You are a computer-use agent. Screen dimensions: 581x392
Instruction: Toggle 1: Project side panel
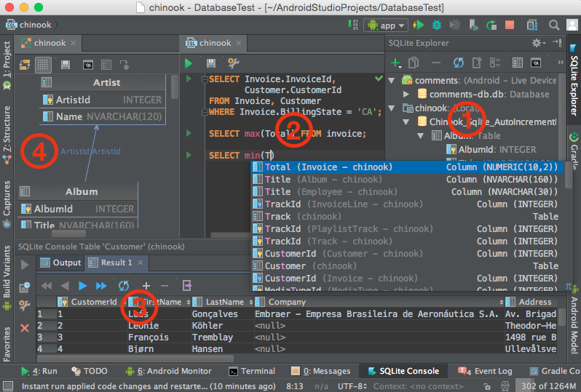7,65
